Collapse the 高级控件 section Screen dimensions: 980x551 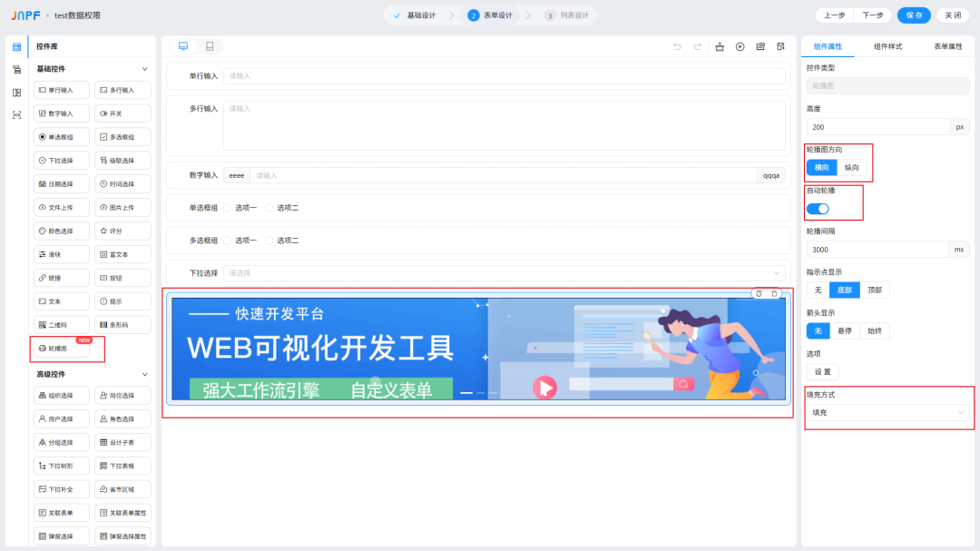(x=145, y=375)
